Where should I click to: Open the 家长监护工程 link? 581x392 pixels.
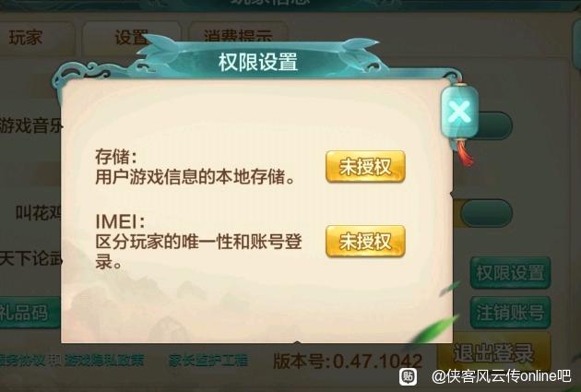pos(208,360)
